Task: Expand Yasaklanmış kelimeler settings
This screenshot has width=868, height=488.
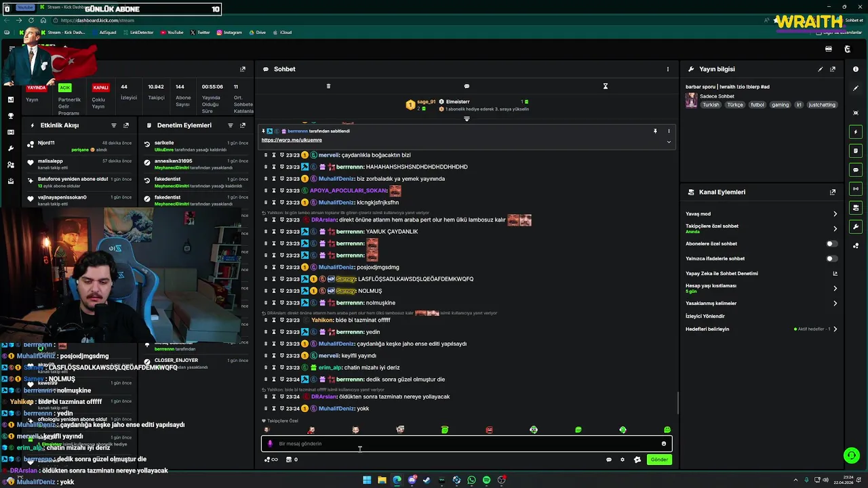Action: 835,303
